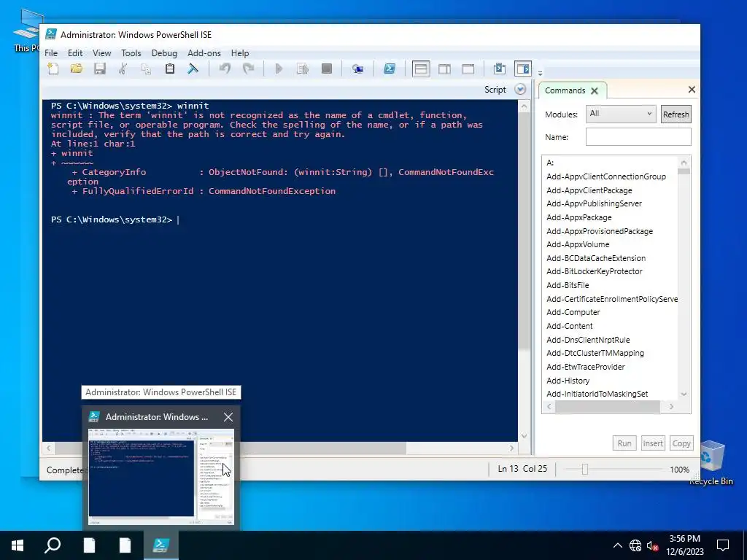The height and width of the screenshot is (560, 747).
Task: Copy selection using toolbar Copy icon
Action: click(146, 69)
